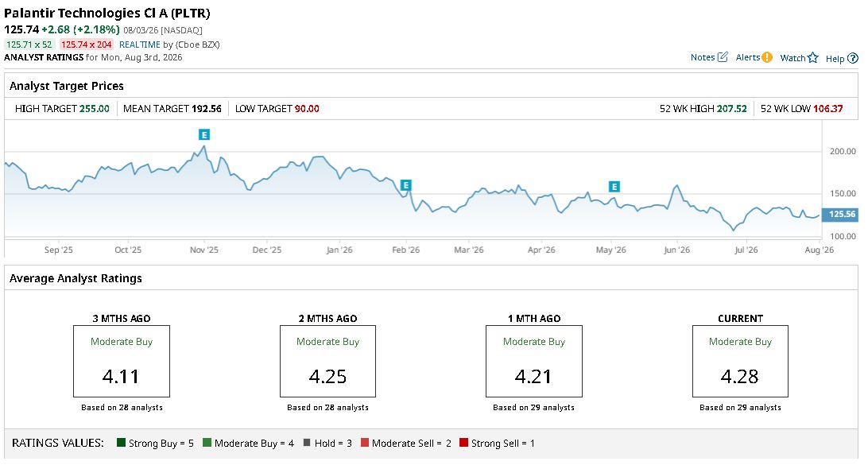Click the Hold gray legend swatch
This screenshot has width=868, height=469.
307,443
